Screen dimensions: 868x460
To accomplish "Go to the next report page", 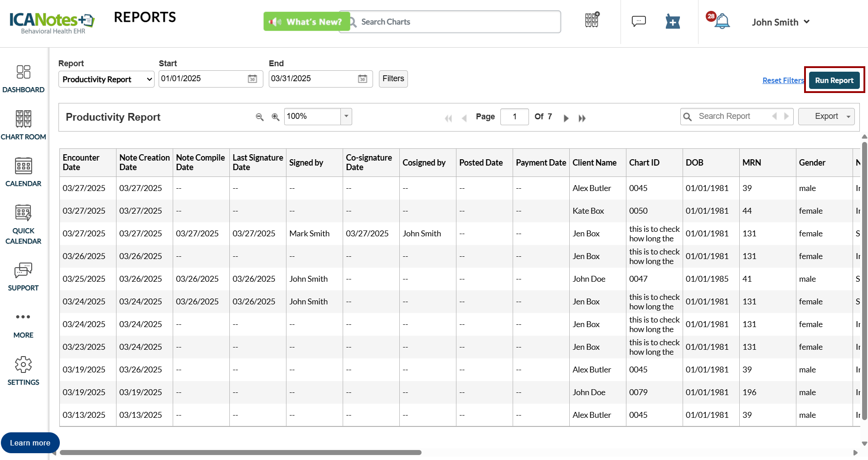I will 566,118.
